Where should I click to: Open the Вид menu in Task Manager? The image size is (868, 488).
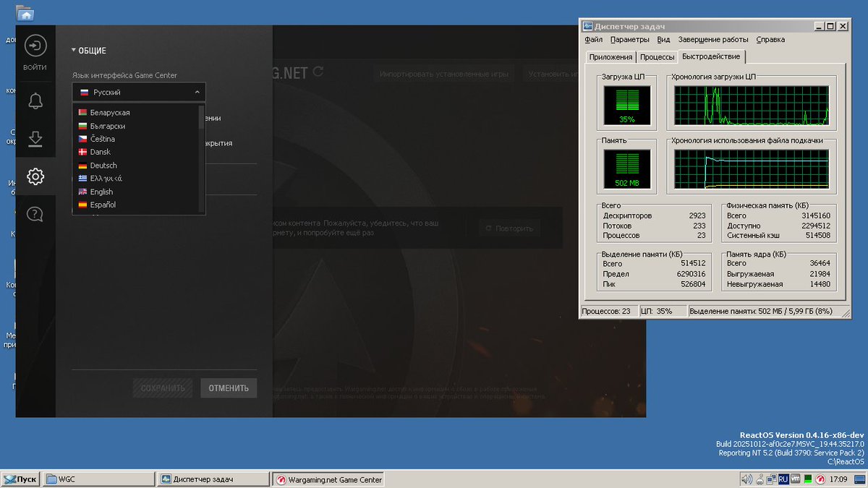663,40
